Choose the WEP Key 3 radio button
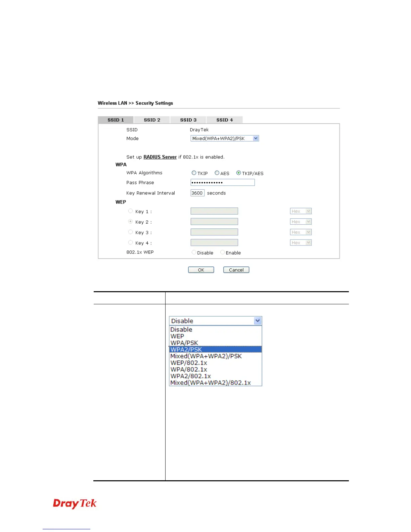 [x=131, y=232]
